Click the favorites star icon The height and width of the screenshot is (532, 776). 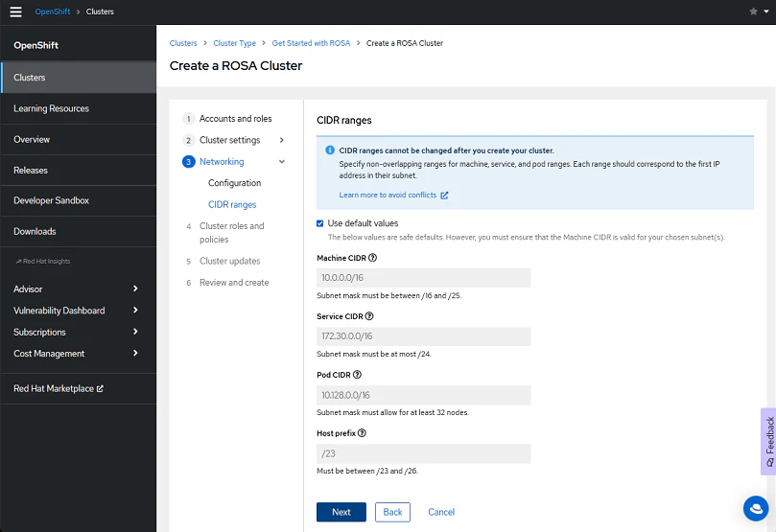pyautogui.click(x=753, y=12)
